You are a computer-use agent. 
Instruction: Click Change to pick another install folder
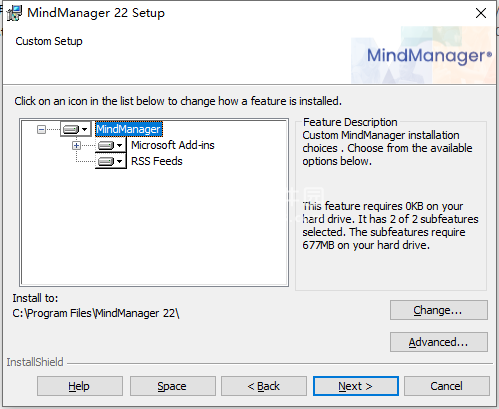(439, 310)
